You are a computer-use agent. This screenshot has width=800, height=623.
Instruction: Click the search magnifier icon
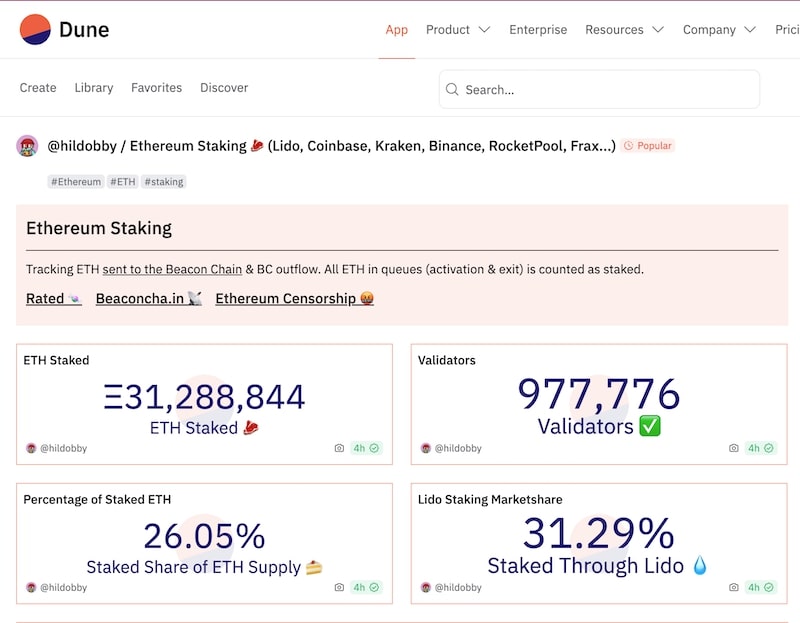pos(452,89)
